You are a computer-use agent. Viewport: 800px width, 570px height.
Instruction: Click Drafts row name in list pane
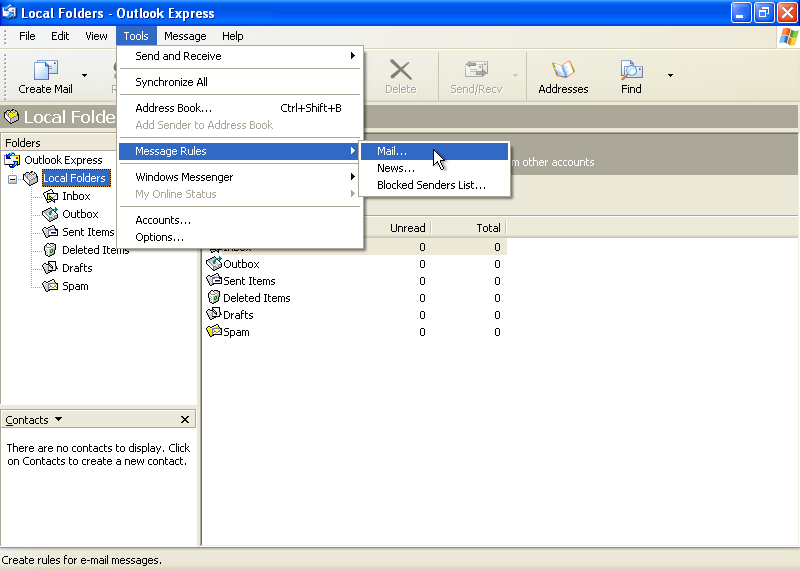(x=238, y=315)
